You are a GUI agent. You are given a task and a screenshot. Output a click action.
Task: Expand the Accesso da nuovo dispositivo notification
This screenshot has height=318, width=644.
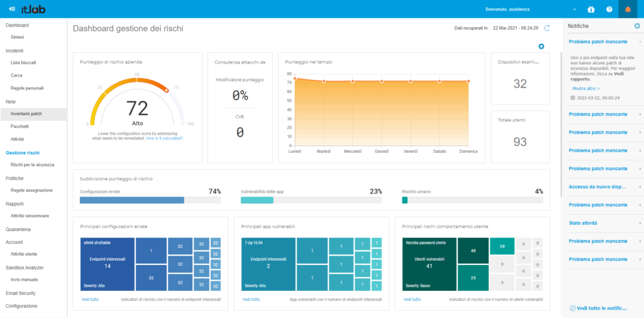[x=640, y=187]
